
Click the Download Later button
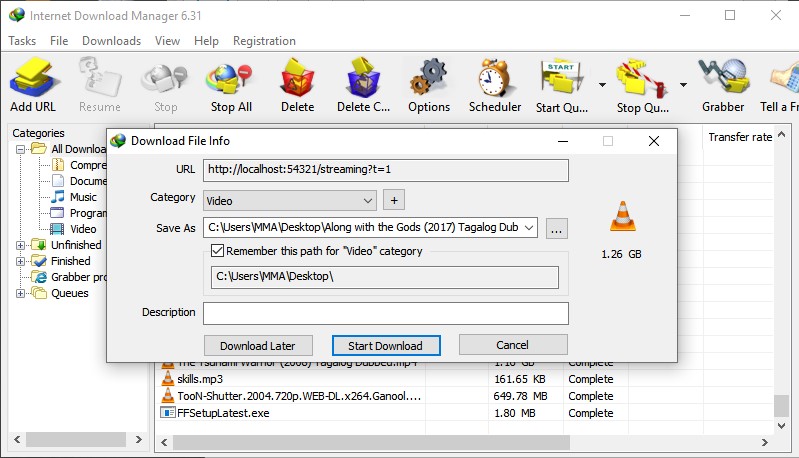pyautogui.click(x=258, y=345)
